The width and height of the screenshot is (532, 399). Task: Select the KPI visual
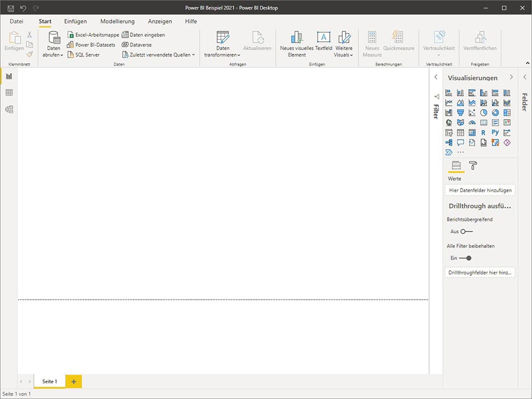pos(507,123)
